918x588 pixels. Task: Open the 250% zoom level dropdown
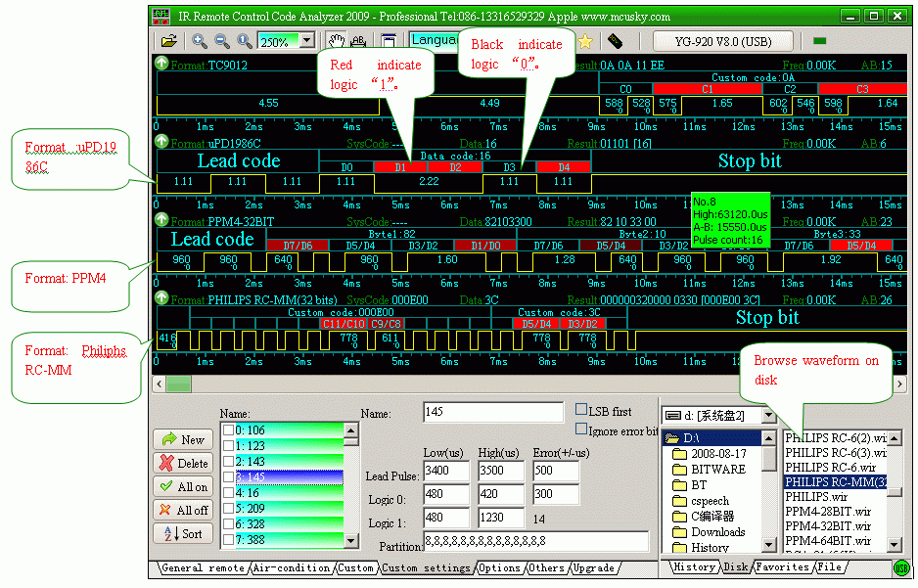click(307, 41)
